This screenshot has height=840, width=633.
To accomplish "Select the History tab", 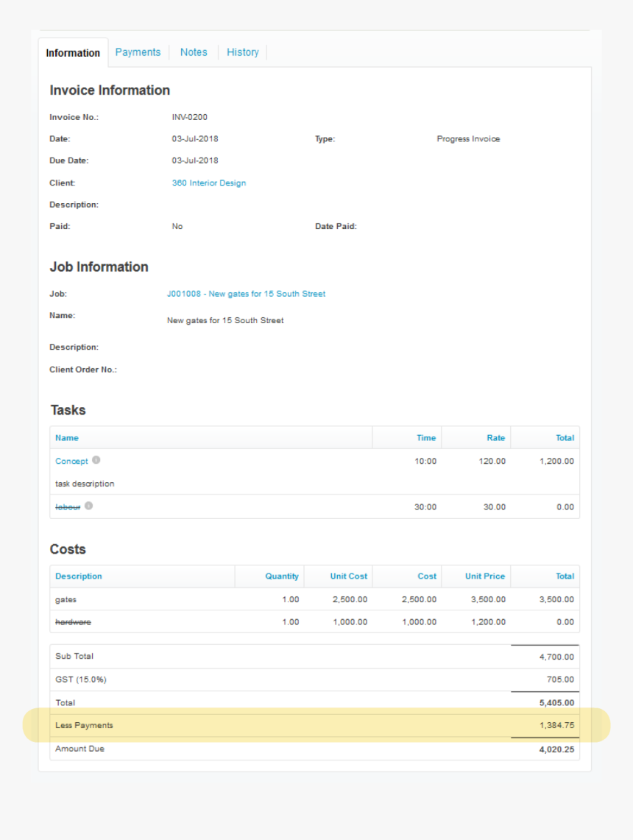I will click(x=242, y=52).
